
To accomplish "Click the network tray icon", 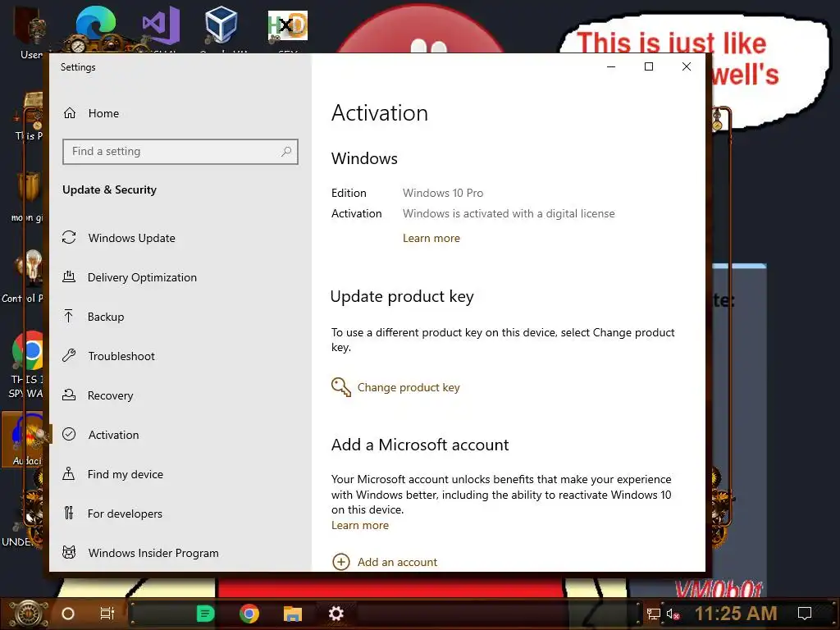I will (653, 614).
